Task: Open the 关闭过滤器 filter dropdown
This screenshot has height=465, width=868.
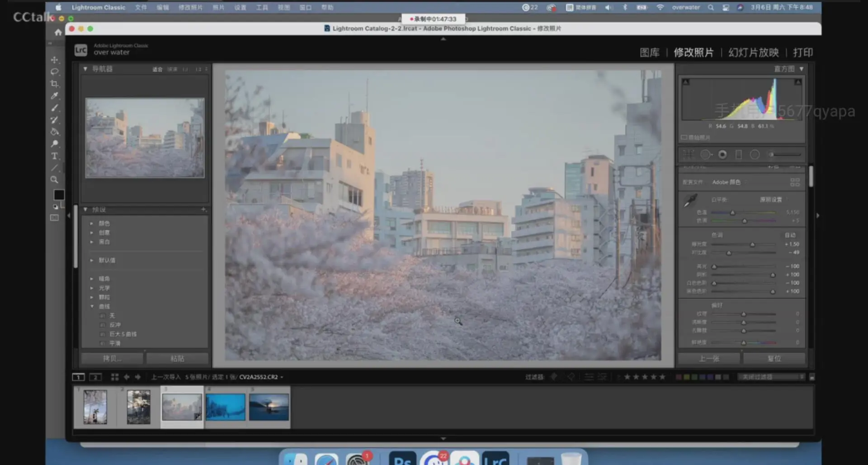Action: 771,377
